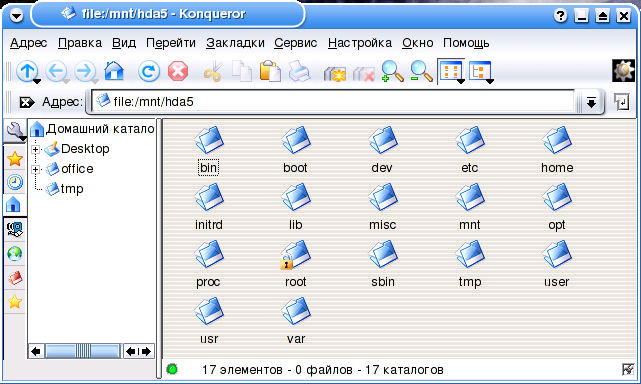Screen dimensions: 641x384
Task: Expand the office tree node
Action: pyautogui.click(x=36, y=169)
